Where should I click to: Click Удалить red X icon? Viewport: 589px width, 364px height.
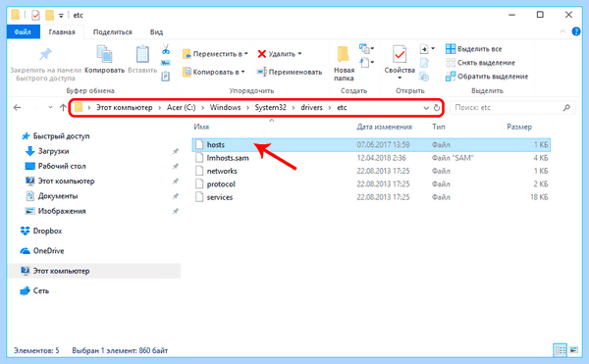pyautogui.click(x=262, y=54)
